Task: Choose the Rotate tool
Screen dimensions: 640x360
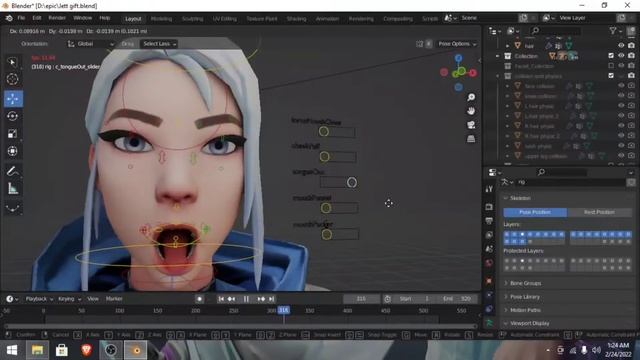Action: [x=13, y=116]
